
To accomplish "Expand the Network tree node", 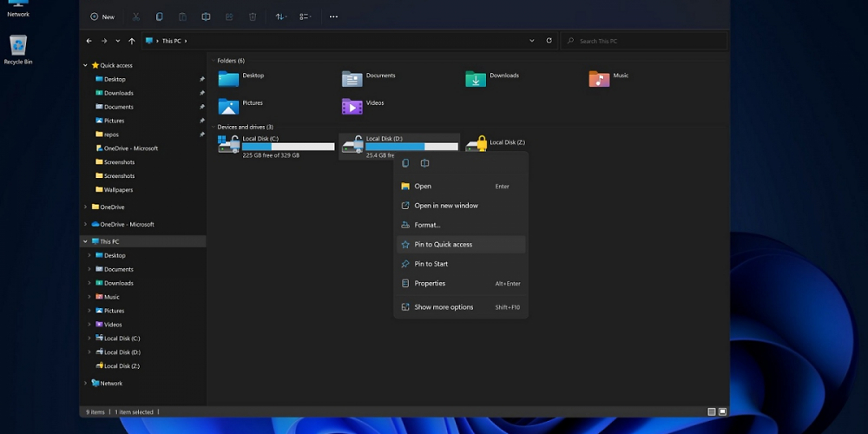I will pyautogui.click(x=85, y=383).
